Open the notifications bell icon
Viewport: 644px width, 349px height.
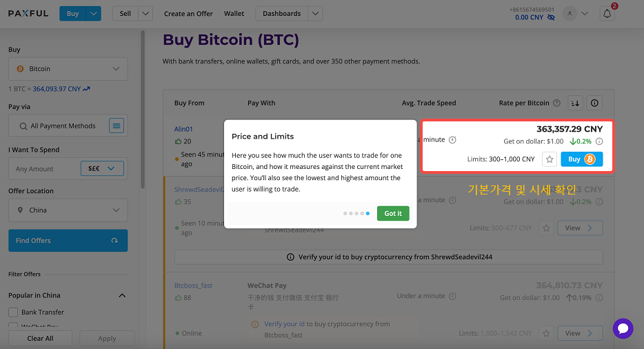point(607,14)
